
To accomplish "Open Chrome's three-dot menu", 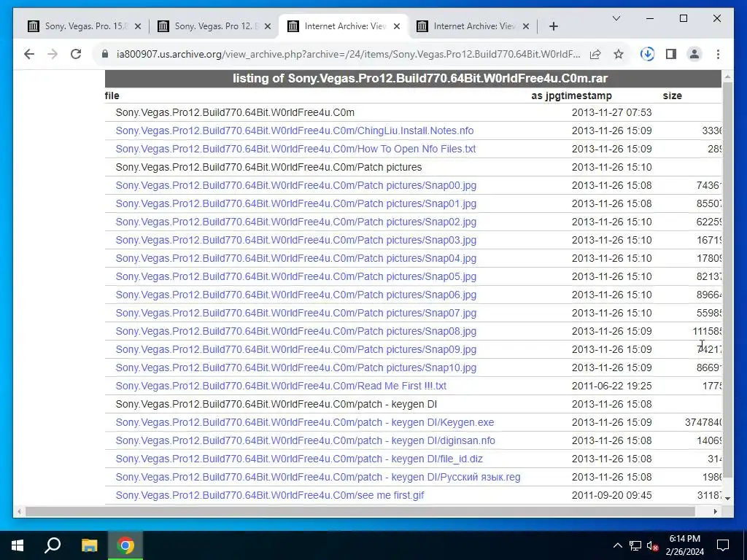I will [718, 54].
